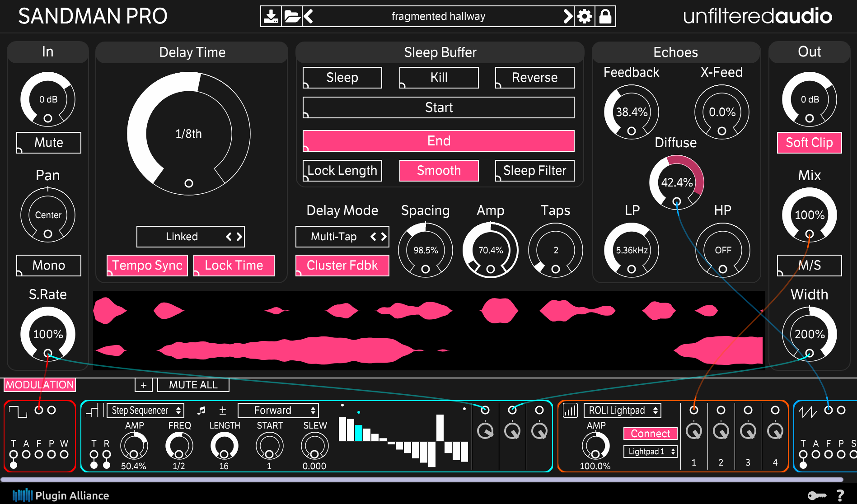This screenshot has height=504, width=857.
Task: Click the ROLI Lightpad bar-chart icon
Action: 571,411
